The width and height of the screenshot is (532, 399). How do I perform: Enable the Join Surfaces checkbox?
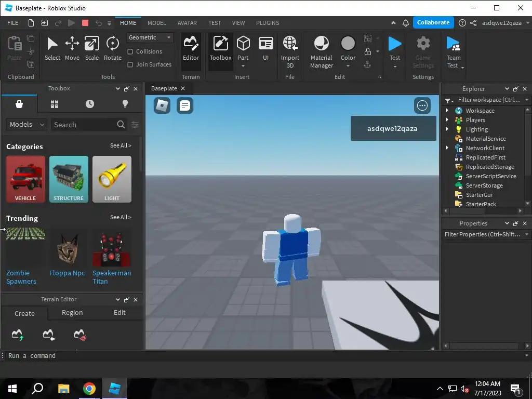pos(130,64)
